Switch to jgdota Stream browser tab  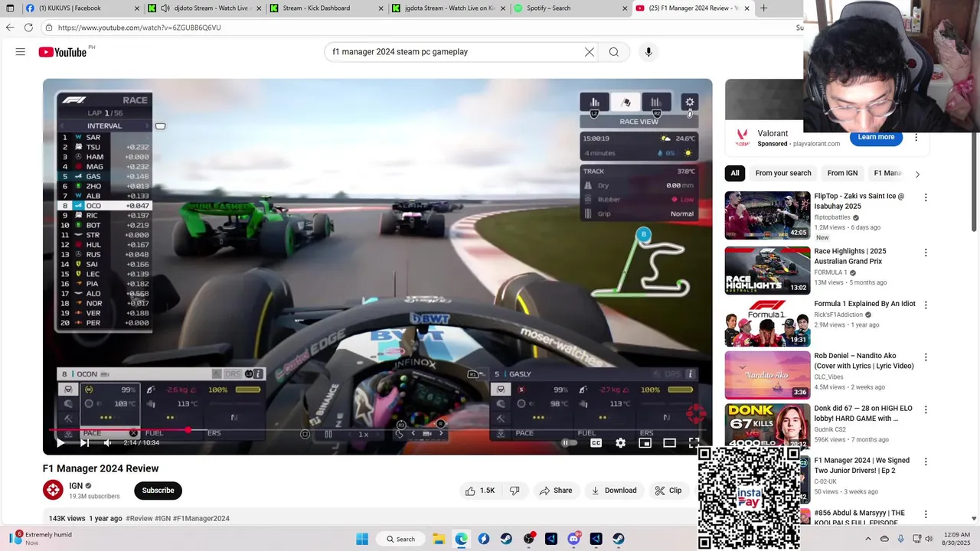(x=446, y=8)
